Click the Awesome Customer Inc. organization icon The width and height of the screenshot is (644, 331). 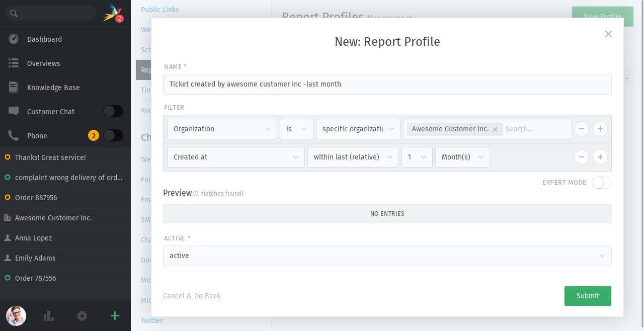pyautogui.click(x=8, y=218)
